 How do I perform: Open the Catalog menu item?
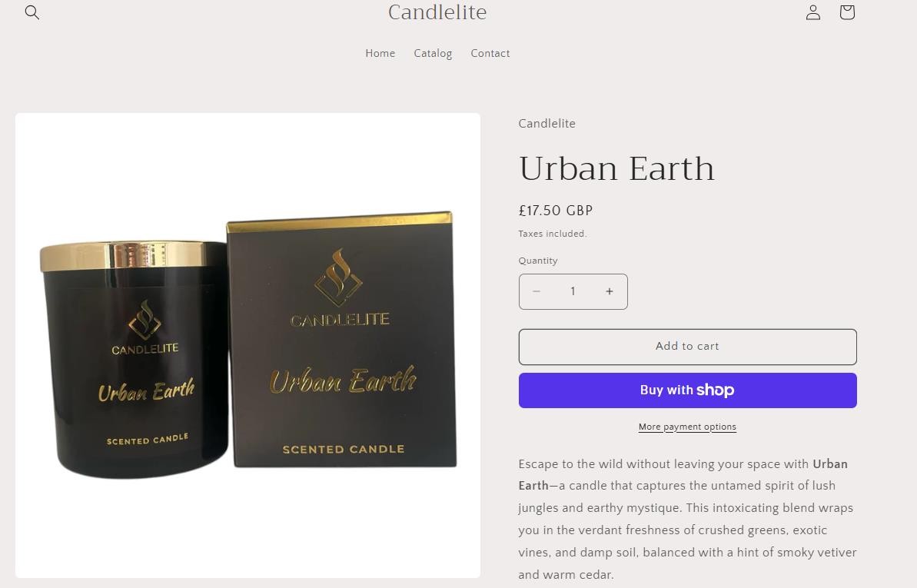pyautogui.click(x=433, y=53)
